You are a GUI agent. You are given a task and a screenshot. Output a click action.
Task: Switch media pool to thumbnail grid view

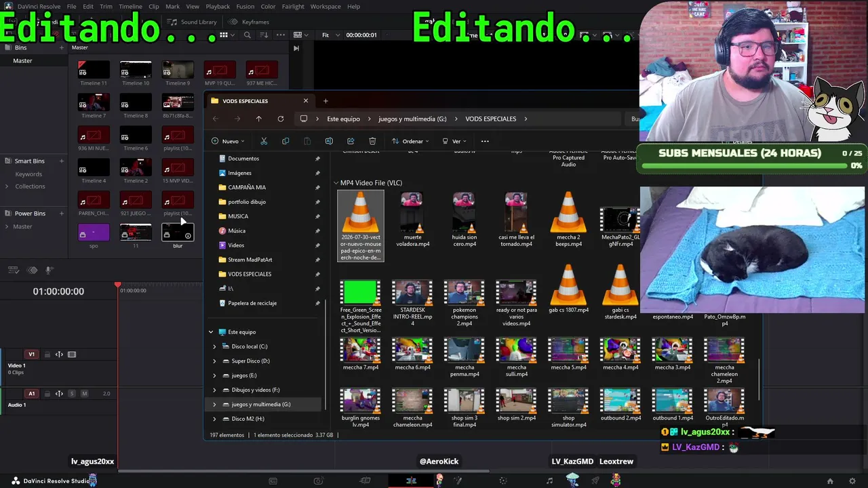224,35
